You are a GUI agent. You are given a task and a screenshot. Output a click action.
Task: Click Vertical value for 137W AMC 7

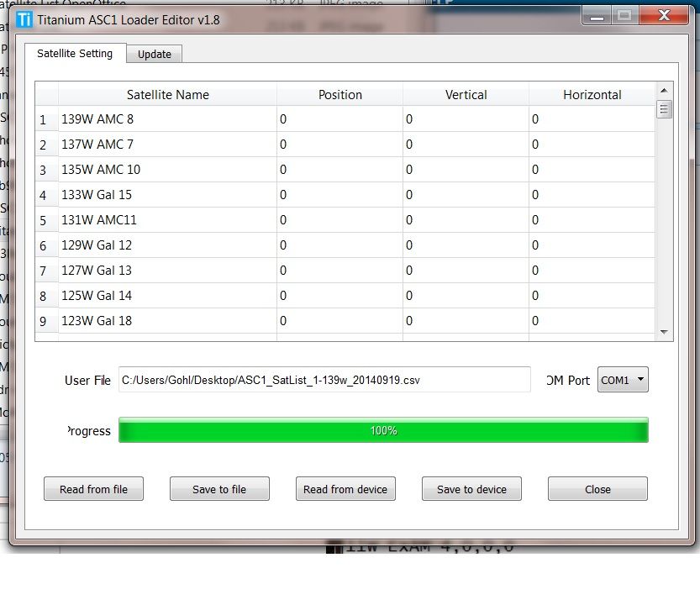(x=466, y=145)
